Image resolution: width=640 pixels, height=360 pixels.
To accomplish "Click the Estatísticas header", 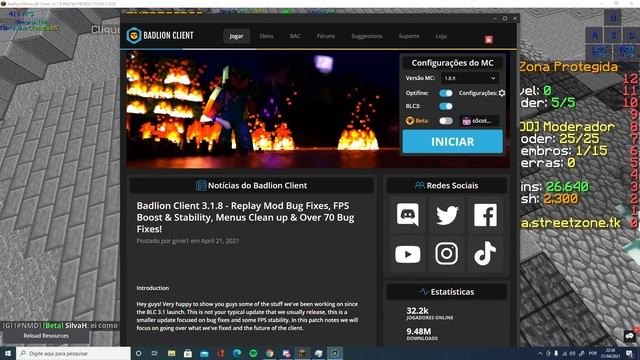I will [447, 292].
